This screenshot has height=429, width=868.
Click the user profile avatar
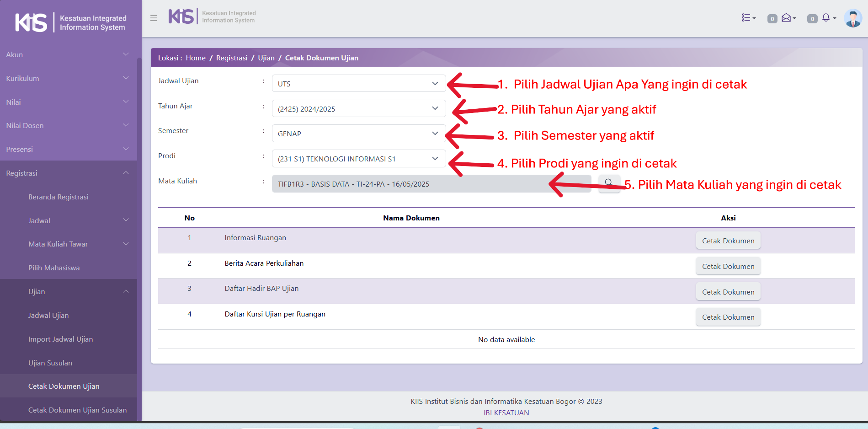(852, 19)
